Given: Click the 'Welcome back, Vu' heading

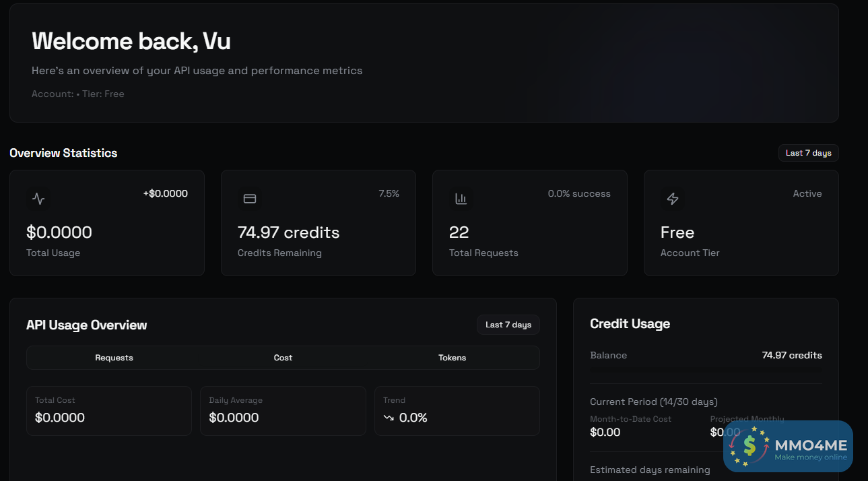Looking at the screenshot, I should pos(131,42).
